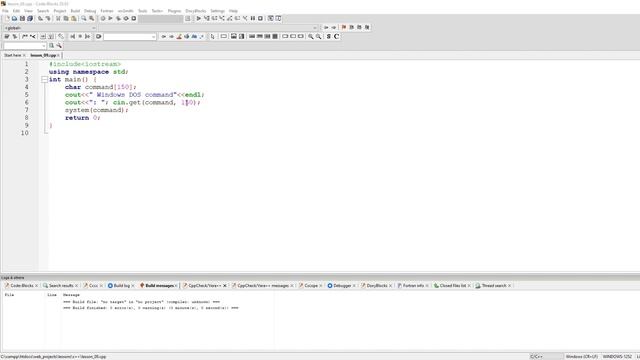Click the Zoom in magnifier icon

point(311,36)
